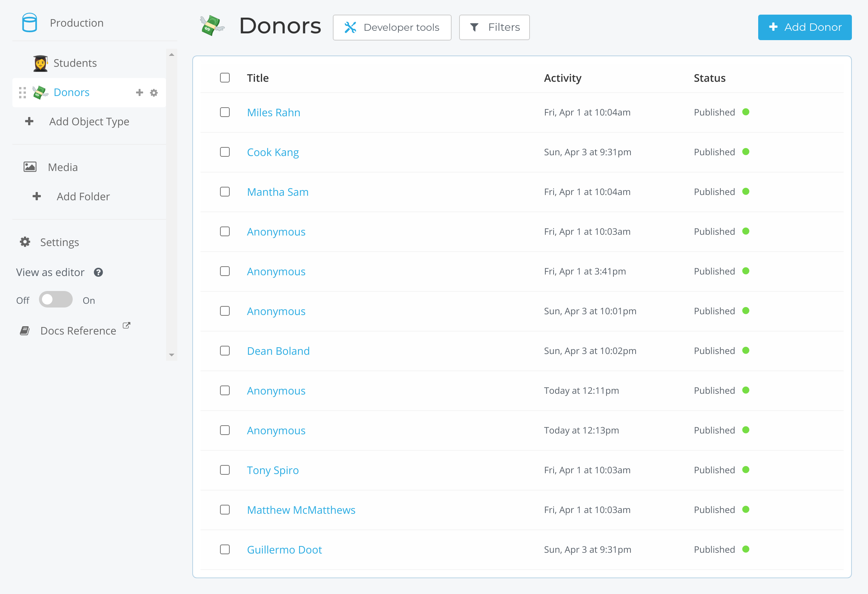Click 'Sun, Apr 3 at 10:02pm' activity cell

tap(590, 351)
